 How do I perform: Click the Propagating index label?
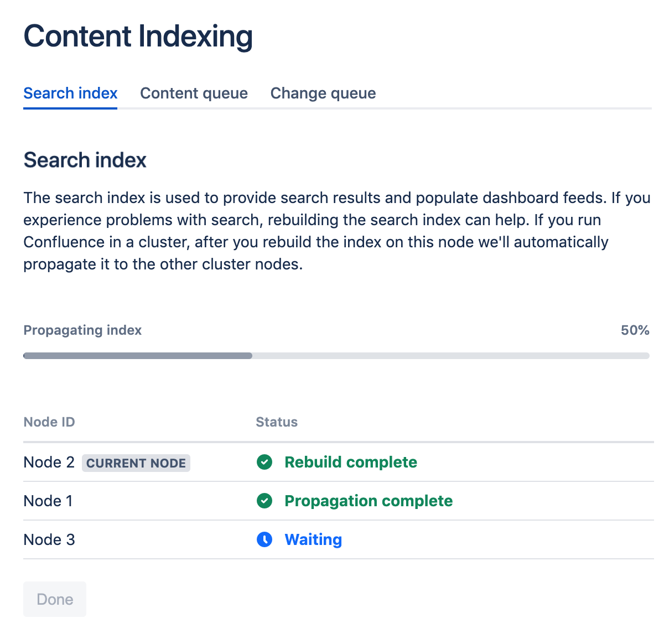tap(82, 330)
